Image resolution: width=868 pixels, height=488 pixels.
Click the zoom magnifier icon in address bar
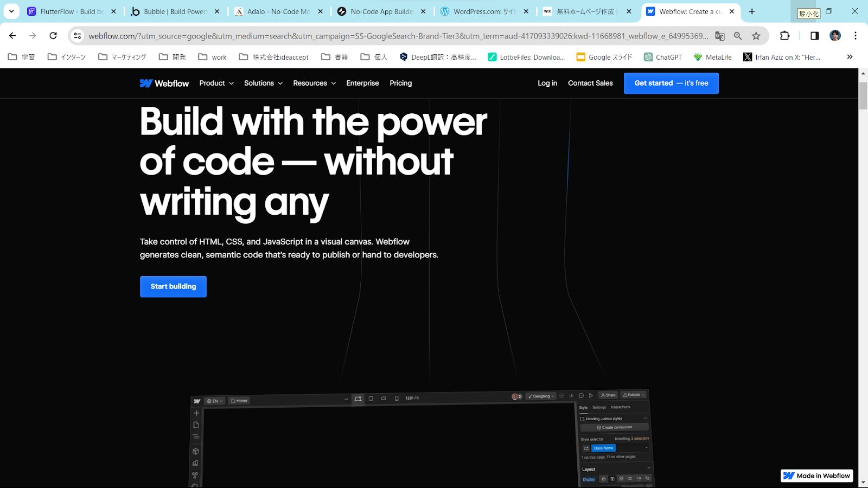738,36
